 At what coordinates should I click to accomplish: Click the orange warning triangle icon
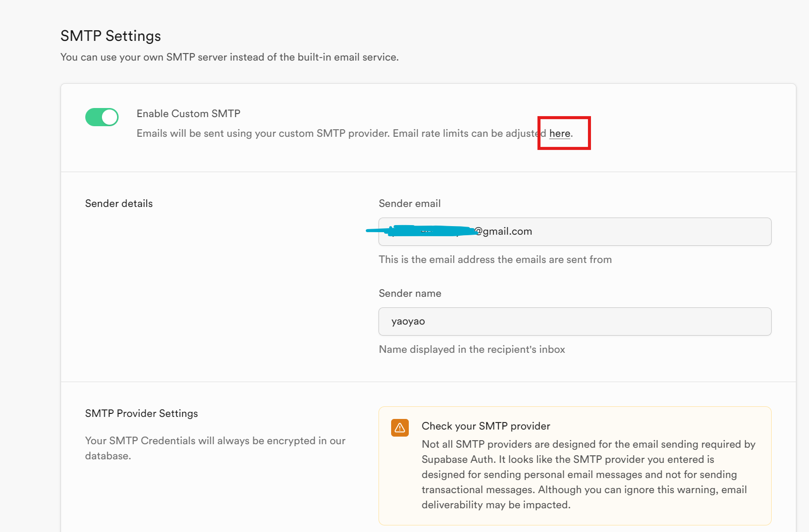click(400, 428)
